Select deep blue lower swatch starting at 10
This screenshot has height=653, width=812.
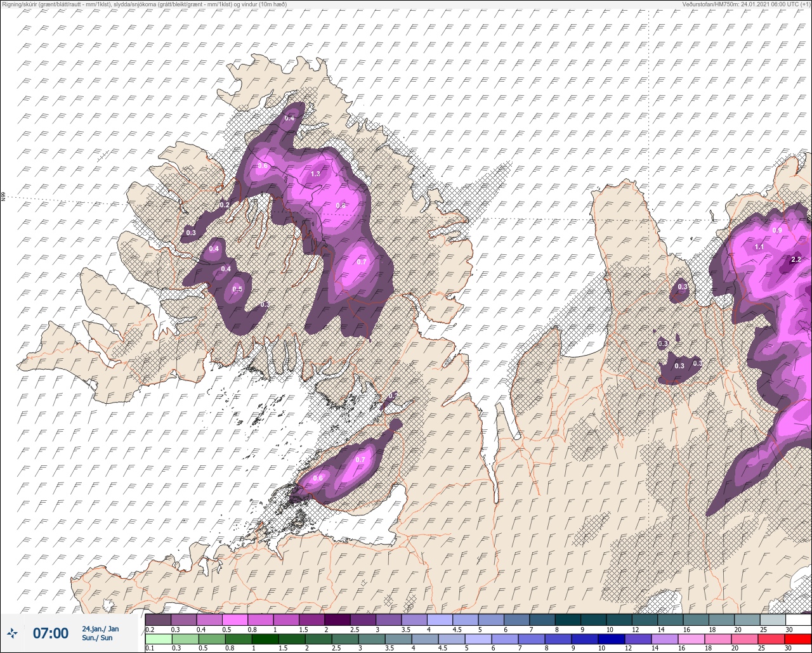click(x=612, y=638)
